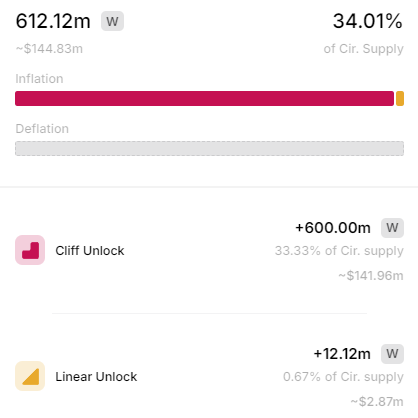The height and width of the screenshot is (418, 418).
Task: Click the crimson segment of the Inflation bar
Action: 204,99
